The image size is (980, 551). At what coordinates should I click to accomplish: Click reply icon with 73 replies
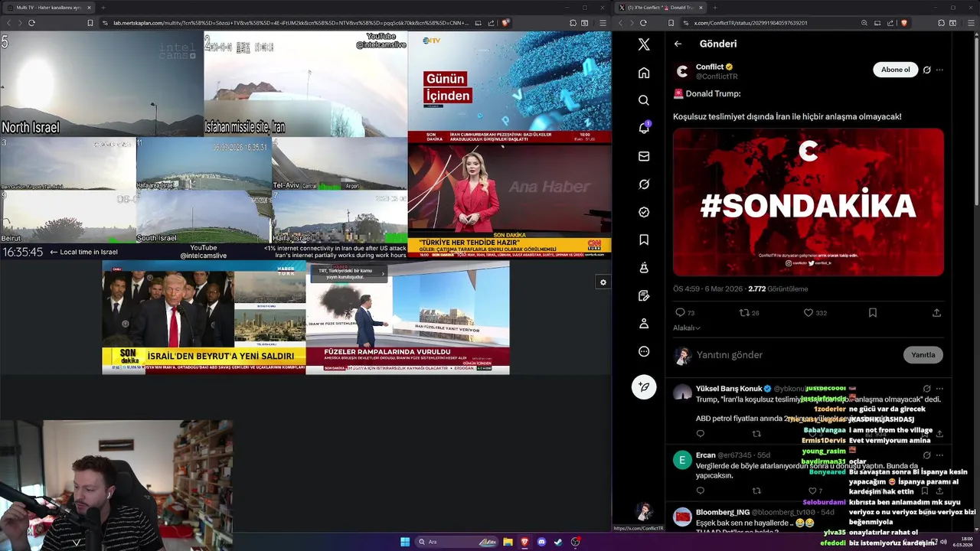point(684,312)
